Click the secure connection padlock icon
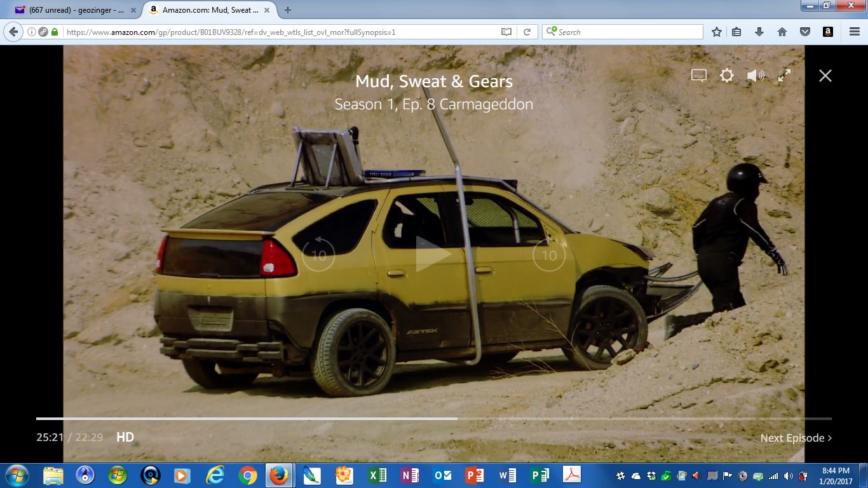The image size is (868, 488). coord(55,32)
